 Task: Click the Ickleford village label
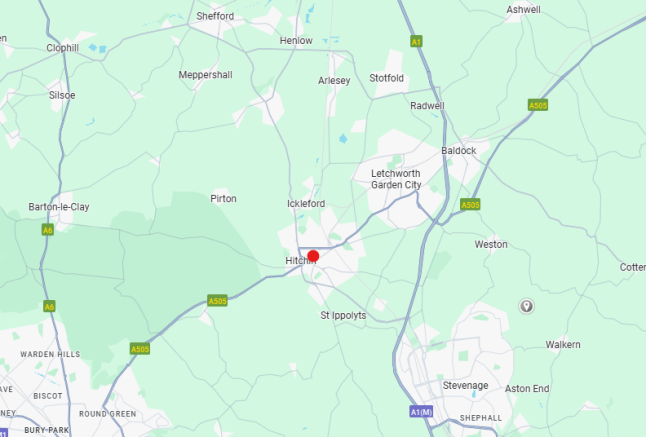(306, 203)
